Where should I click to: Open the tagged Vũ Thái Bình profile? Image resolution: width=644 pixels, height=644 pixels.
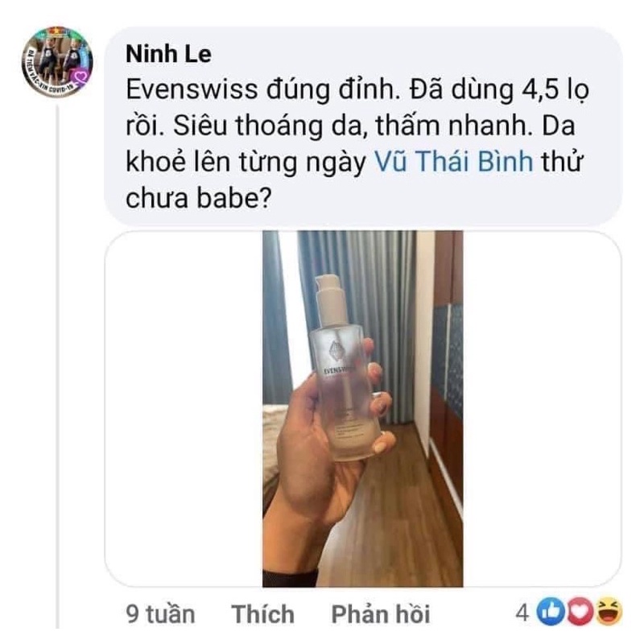click(x=454, y=162)
